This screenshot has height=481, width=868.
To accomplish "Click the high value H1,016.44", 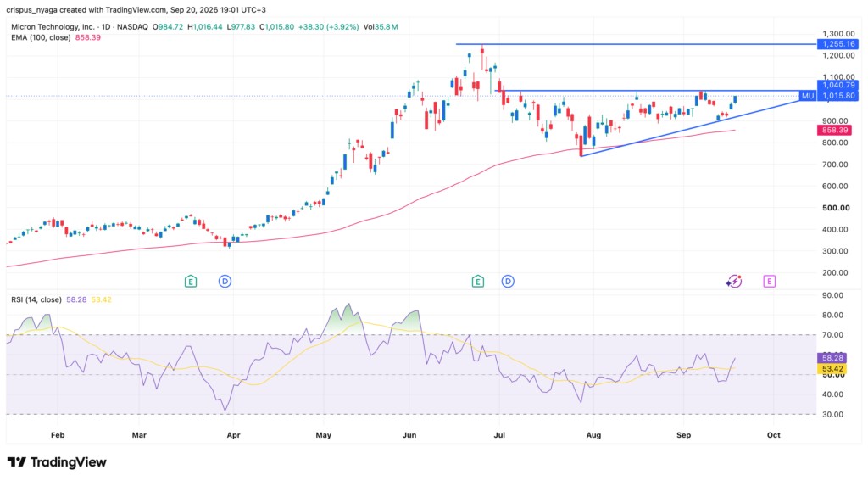I will coord(205,26).
